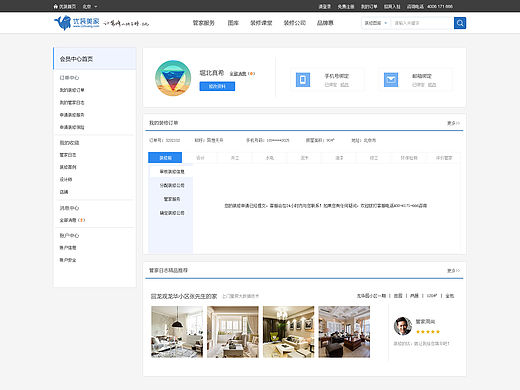Click the blue search magnifier button
The width and height of the screenshot is (520, 390).
click(460, 23)
